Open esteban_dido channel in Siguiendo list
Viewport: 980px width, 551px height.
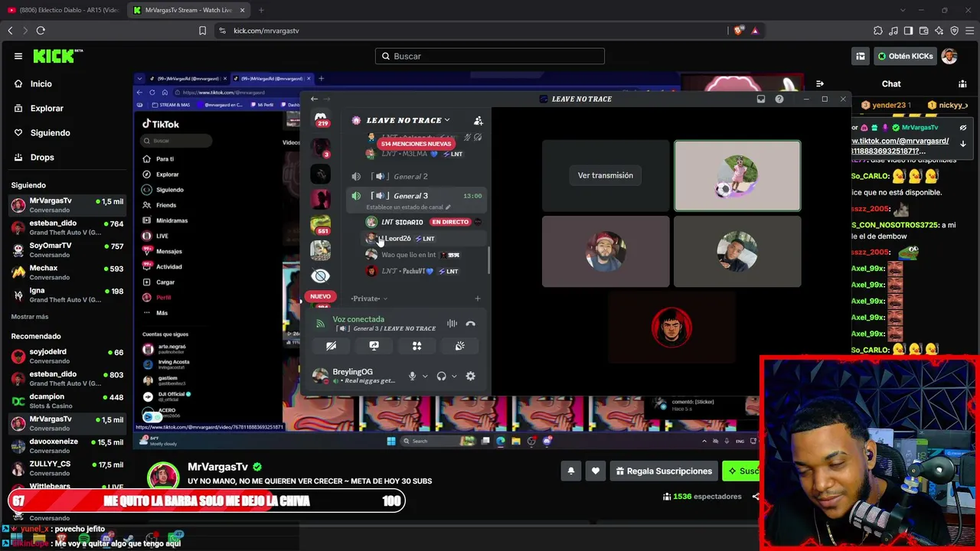click(67, 227)
